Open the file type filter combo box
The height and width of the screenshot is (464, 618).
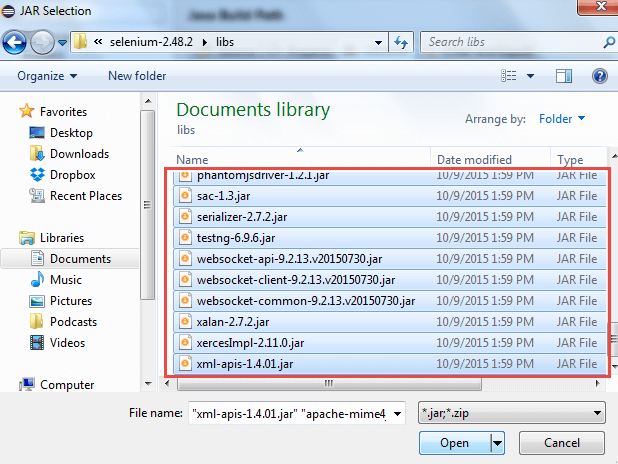coord(513,413)
